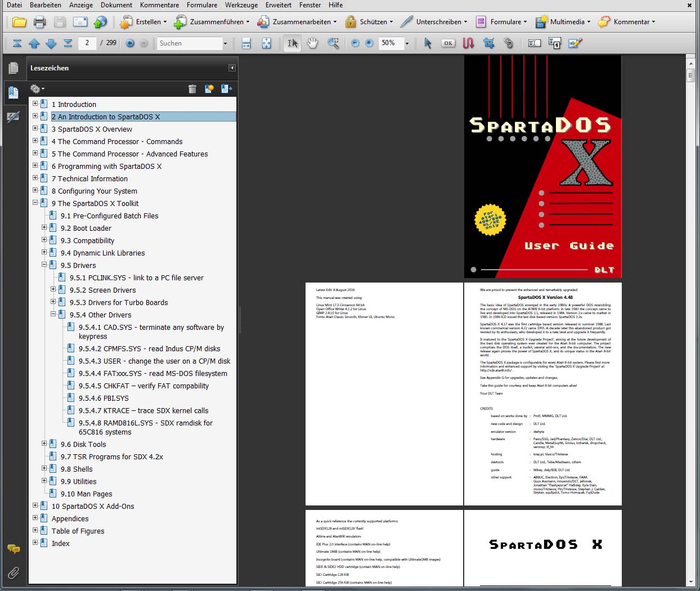
Task: Click the document scrollbar down arrow
Action: click(x=691, y=581)
